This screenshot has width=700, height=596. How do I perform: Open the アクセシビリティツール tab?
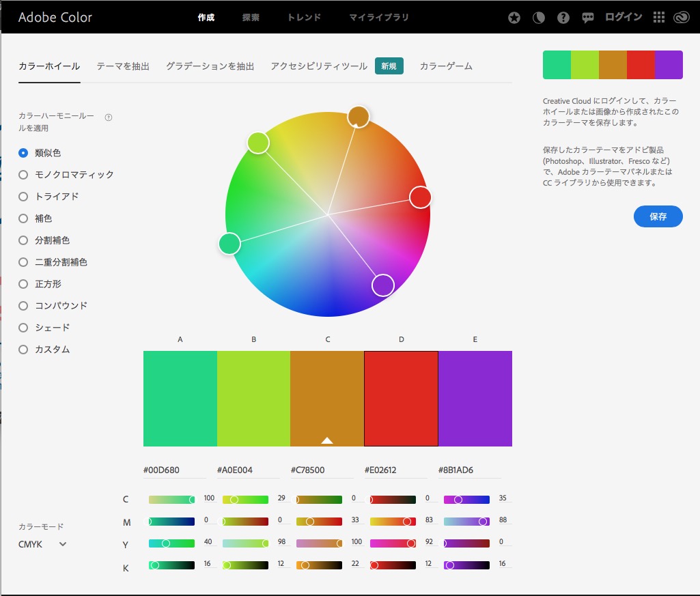pyautogui.click(x=319, y=66)
